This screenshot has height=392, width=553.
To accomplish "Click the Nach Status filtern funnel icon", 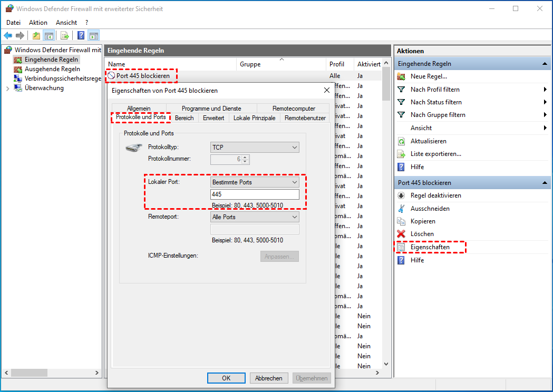I will pos(401,102).
